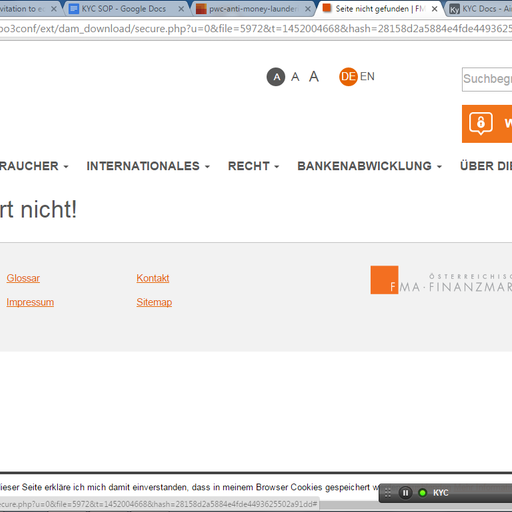512x512 pixels.
Task: Select the small font size A circle icon
Action: point(276,77)
